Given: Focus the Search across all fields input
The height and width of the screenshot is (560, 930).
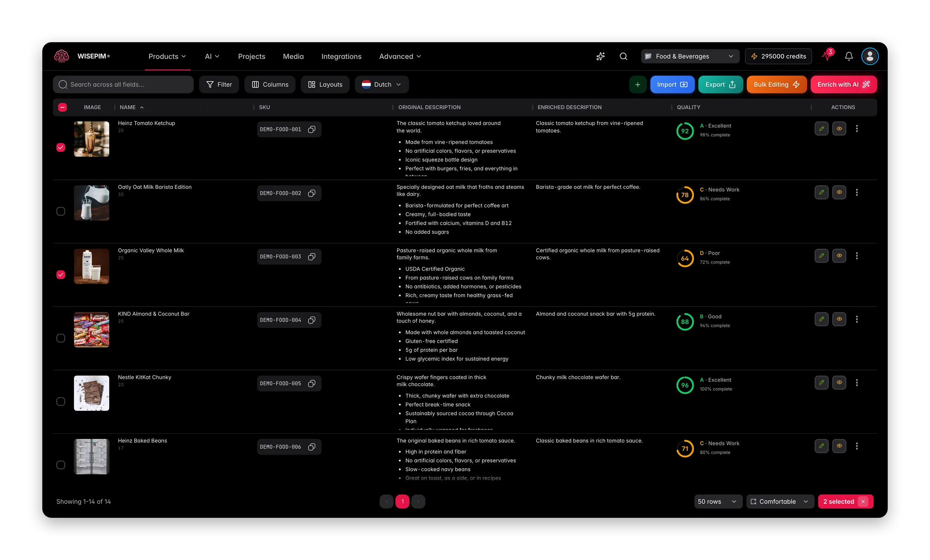Looking at the screenshot, I should click(123, 84).
